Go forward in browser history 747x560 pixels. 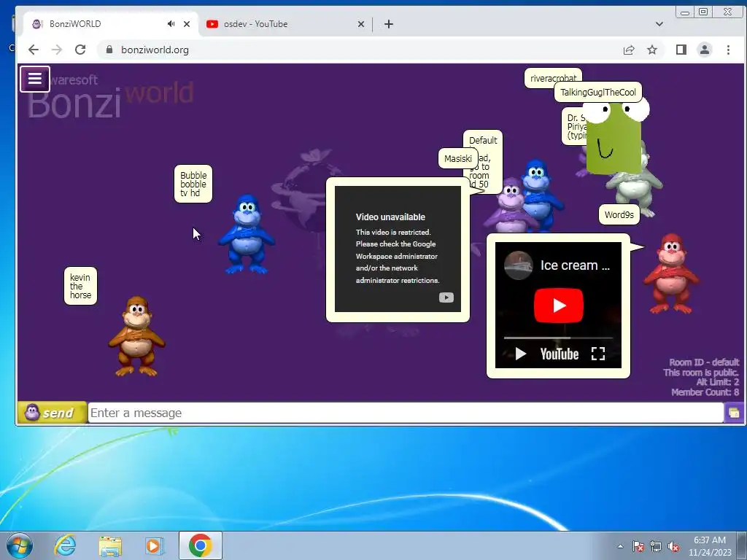pos(57,50)
